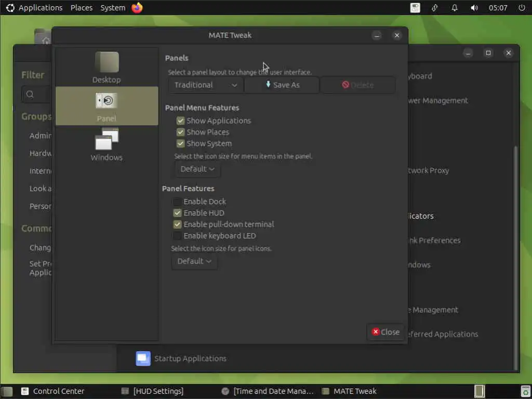Click the search icon in Control Center filter
The height and width of the screenshot is (399, 532).
point(30,94)
